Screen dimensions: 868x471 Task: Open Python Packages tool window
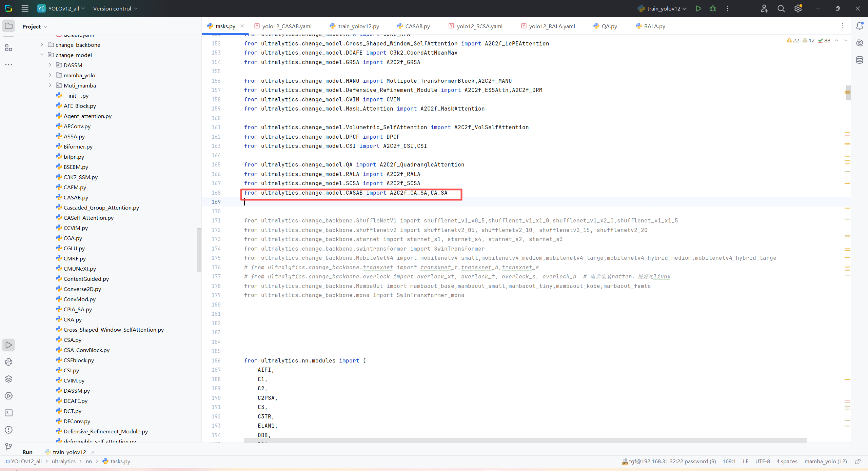pyautogui.click(x=8, y=379)
